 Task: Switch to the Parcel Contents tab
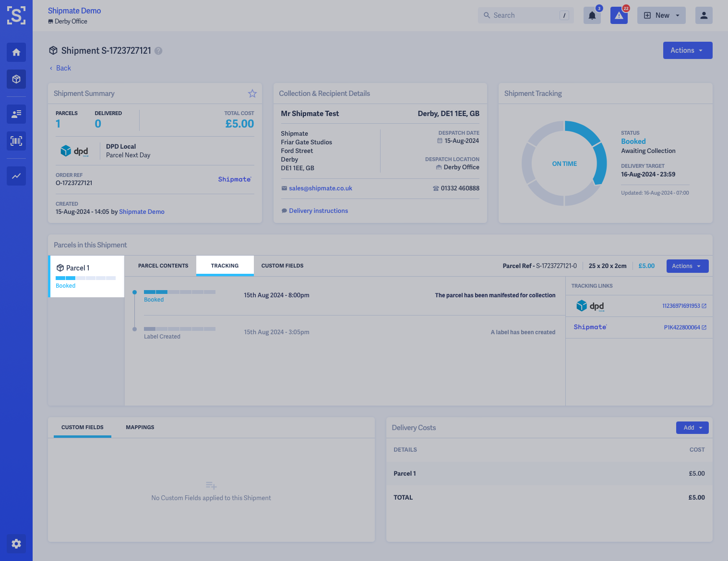click(163, 266)
